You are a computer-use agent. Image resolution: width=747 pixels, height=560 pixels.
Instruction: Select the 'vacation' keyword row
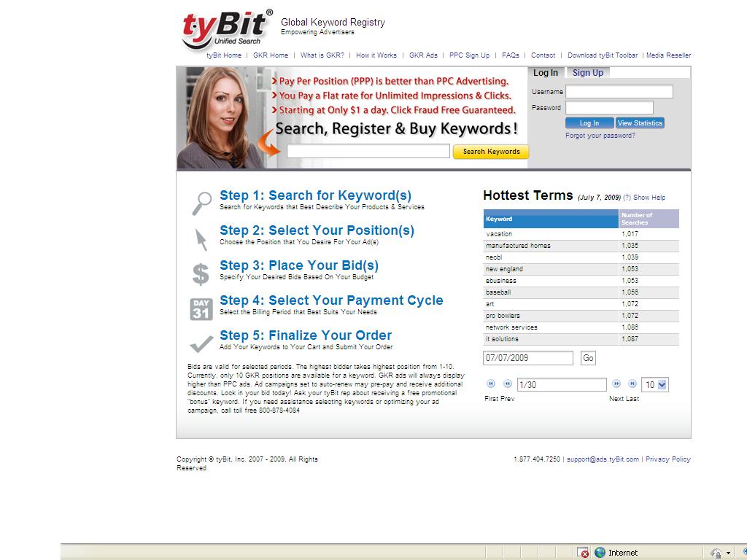581,234
